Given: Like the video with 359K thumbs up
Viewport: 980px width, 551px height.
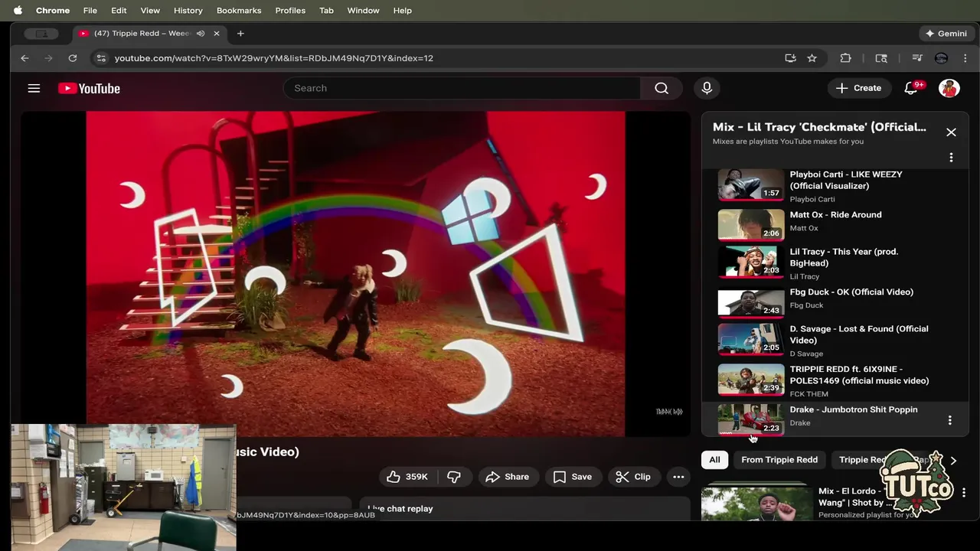Looking at the screenshot, I should coord(407,477).
